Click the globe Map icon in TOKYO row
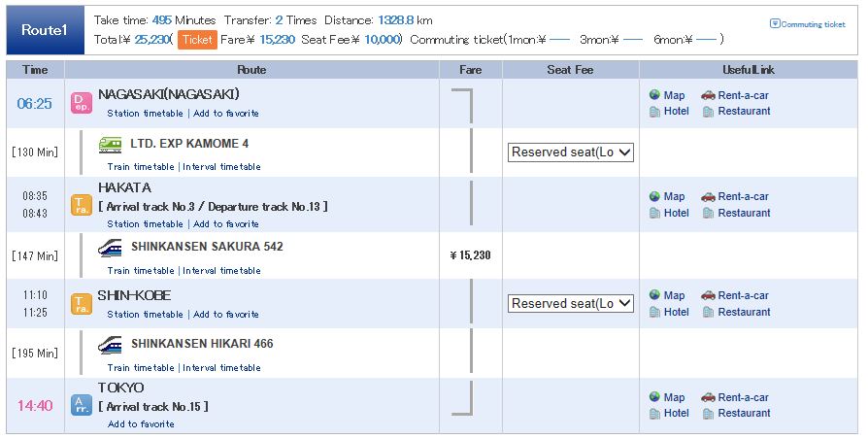 [654, 397]
